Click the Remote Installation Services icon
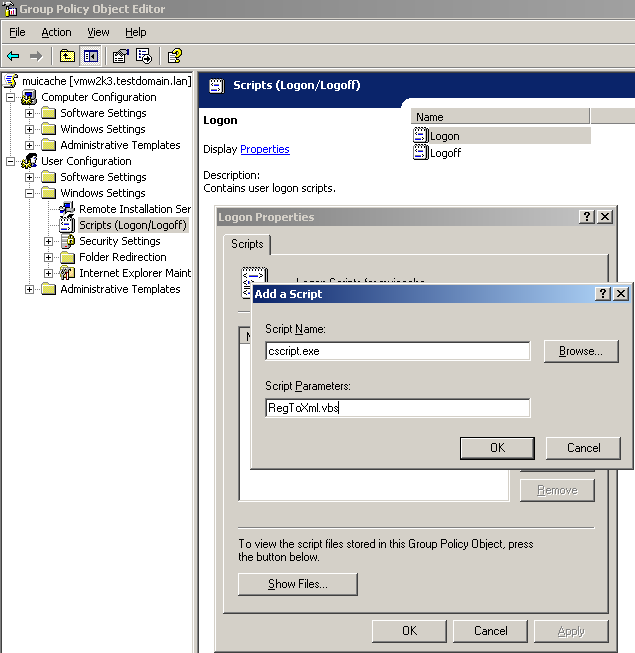This screenshot has width=635, height=653. coord(67,209)
